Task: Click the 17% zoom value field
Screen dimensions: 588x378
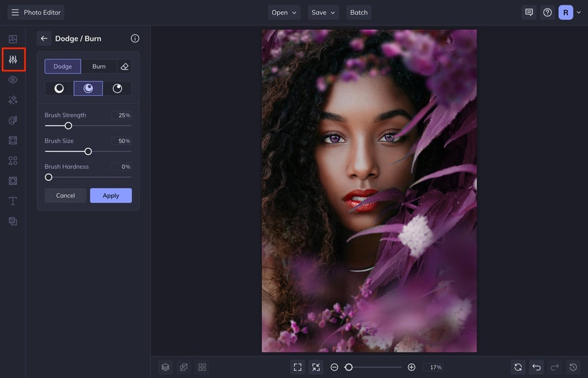Action: click(433, 367)
